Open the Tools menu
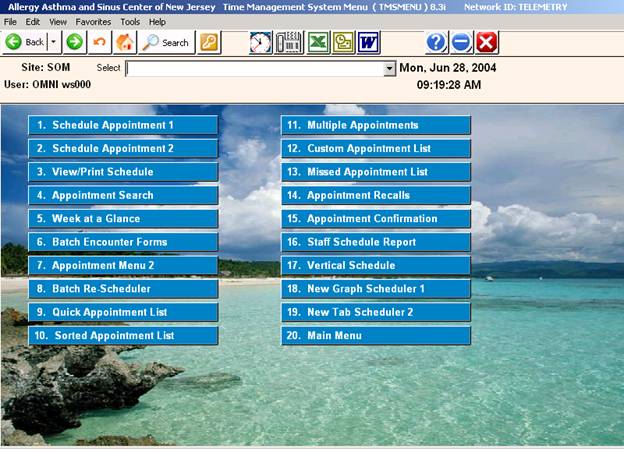The height and width of the screenshot is (449, 624). coord(130,21)
